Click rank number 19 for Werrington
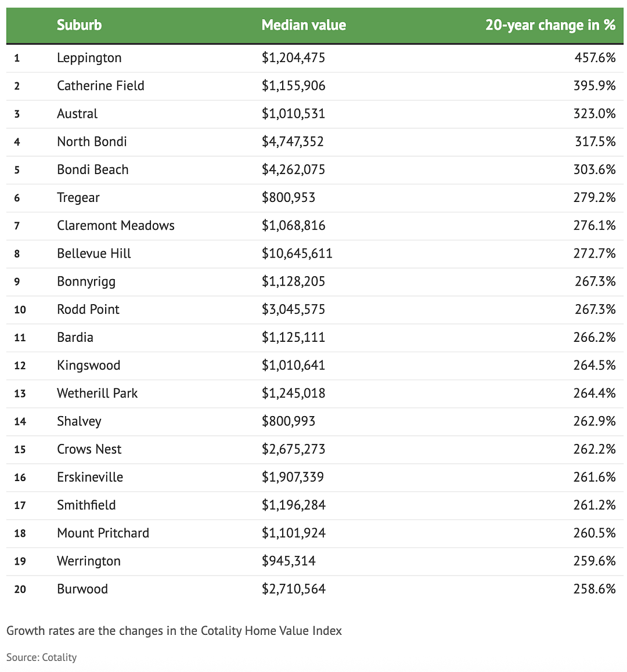Viewport: 627px width, 672px height. [x=20, y=561]
